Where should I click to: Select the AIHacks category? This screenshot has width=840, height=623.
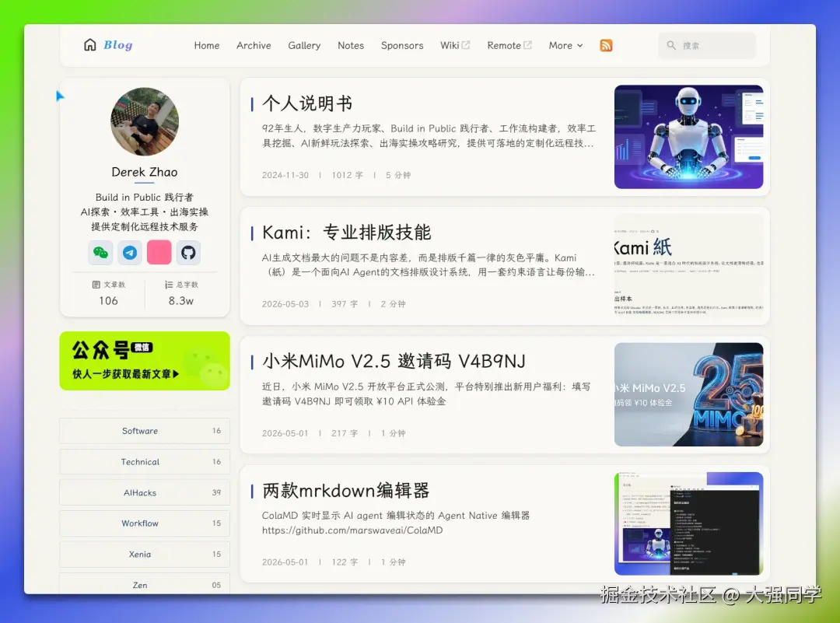click(145, 492)
